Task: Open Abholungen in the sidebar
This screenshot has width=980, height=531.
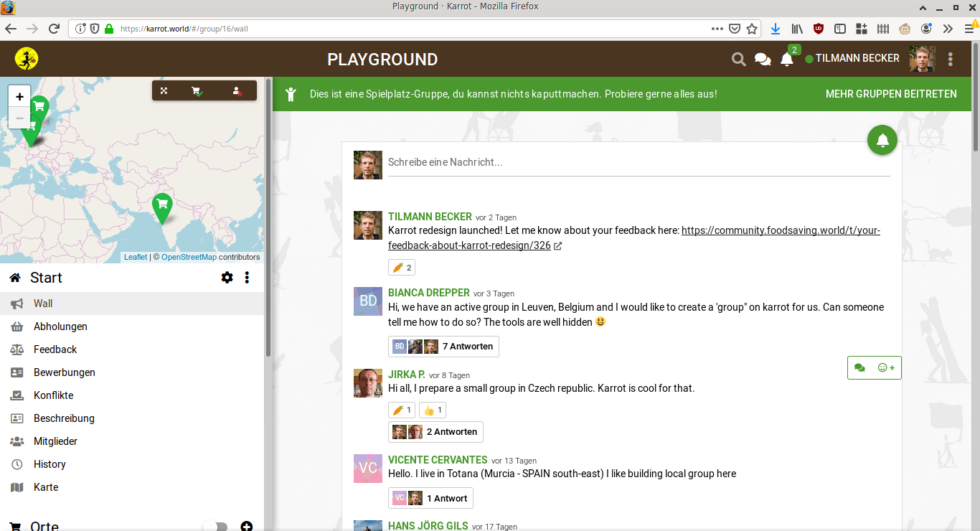Action: [132, 326]
